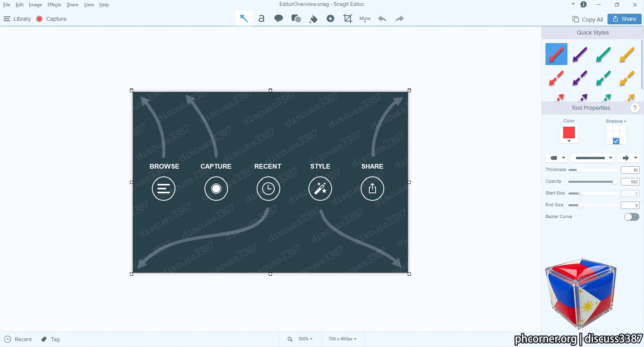Screen dimensions: 644x347
Task: Open the line start cap dropdown
Action: click(x=557, y=158)
